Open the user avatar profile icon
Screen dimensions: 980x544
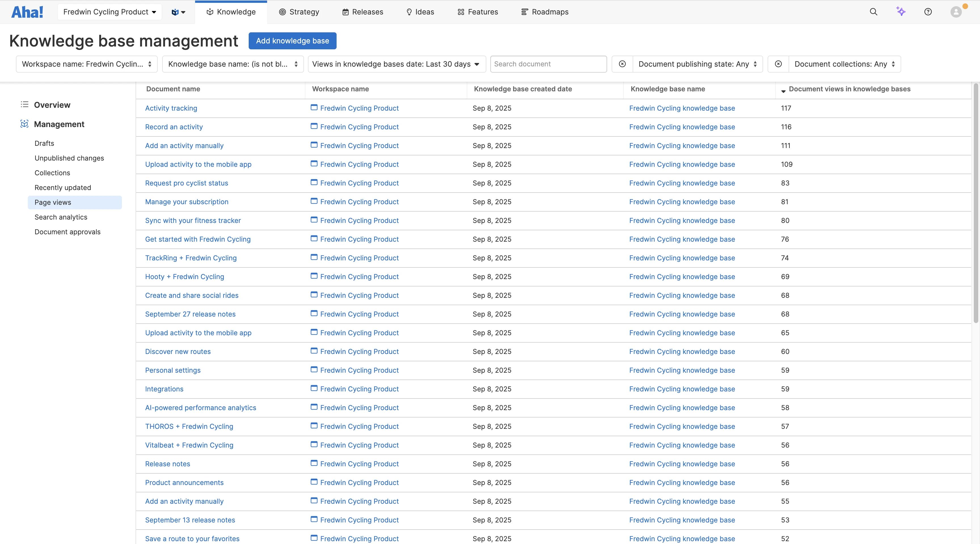pyautogui.click(x=956, y=12)
